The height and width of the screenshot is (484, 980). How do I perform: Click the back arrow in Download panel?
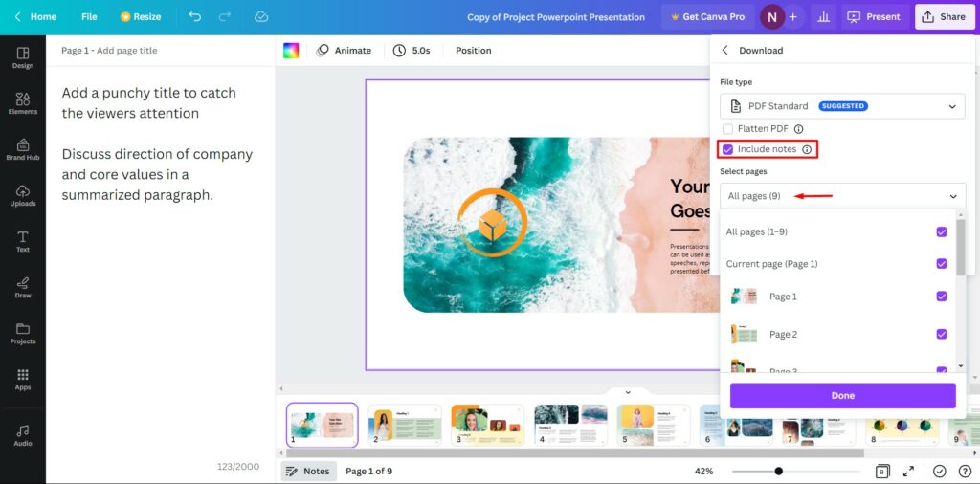724,51
